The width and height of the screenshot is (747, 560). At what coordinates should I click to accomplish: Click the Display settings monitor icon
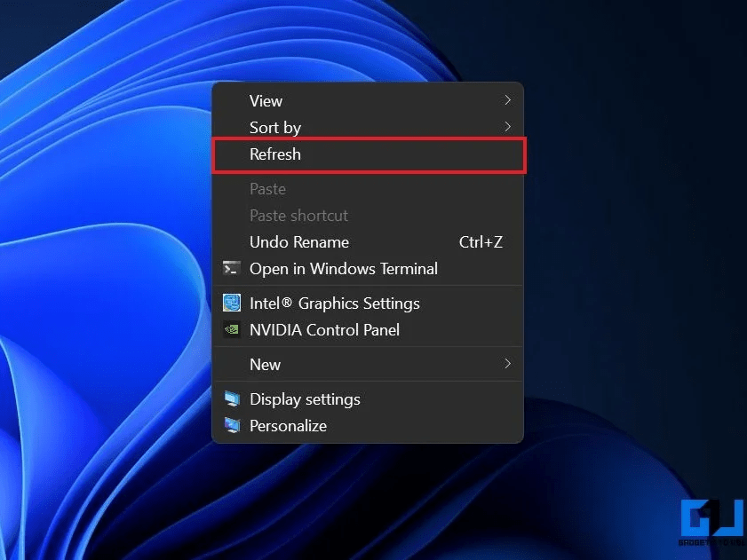point(231,399)
